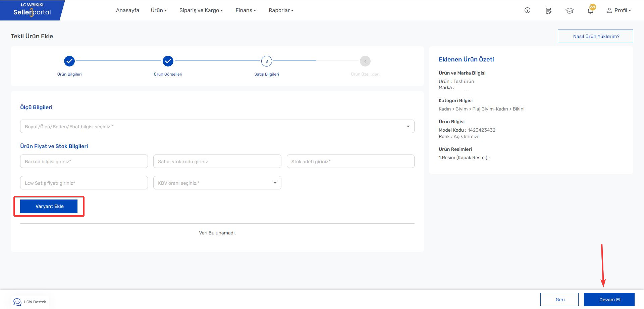
Task: Click the Model Kodu 1423423432 value
Action: (x=482, y=130)
